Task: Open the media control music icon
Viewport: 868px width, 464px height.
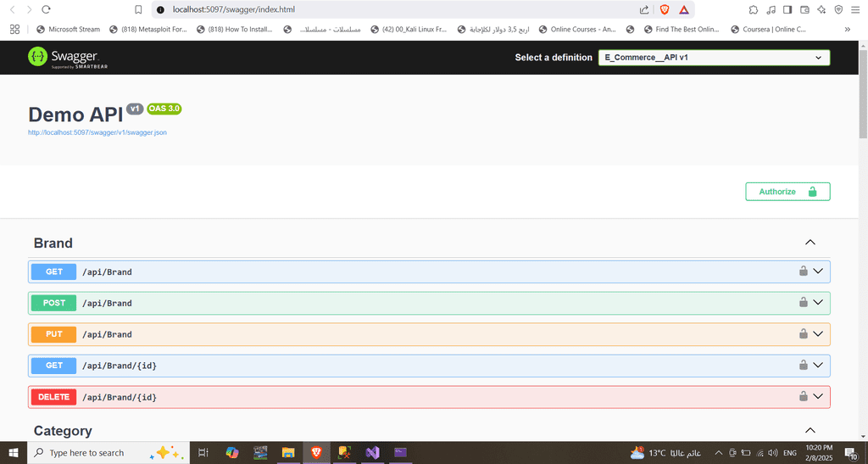Action: (771, 9)
